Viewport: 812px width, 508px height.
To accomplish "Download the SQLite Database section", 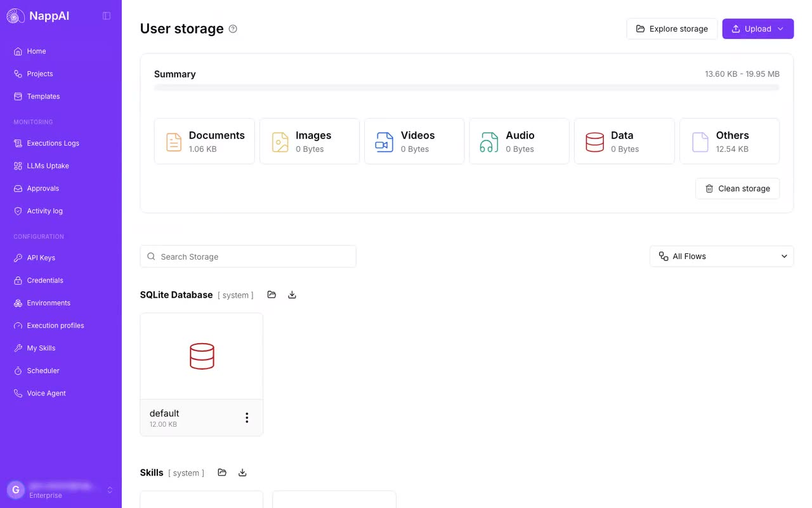I will click(x=292, y=295).
